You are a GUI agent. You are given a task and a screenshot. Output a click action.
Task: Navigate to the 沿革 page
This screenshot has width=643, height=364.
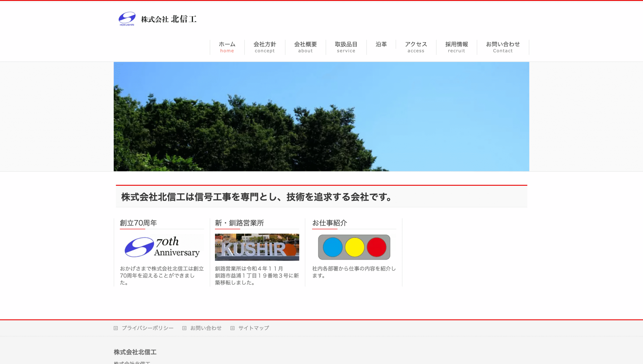tap(381, 45)
